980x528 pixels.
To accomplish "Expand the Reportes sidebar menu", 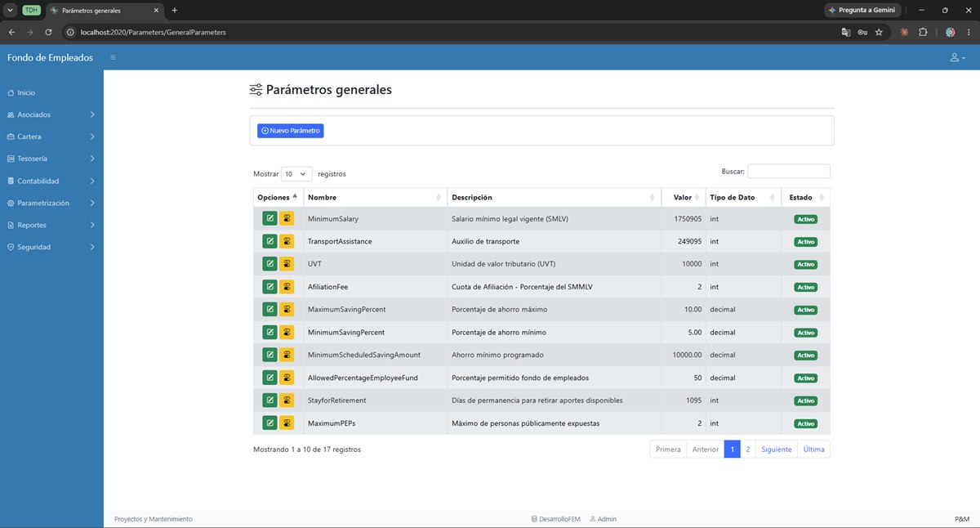I will 51,225.
